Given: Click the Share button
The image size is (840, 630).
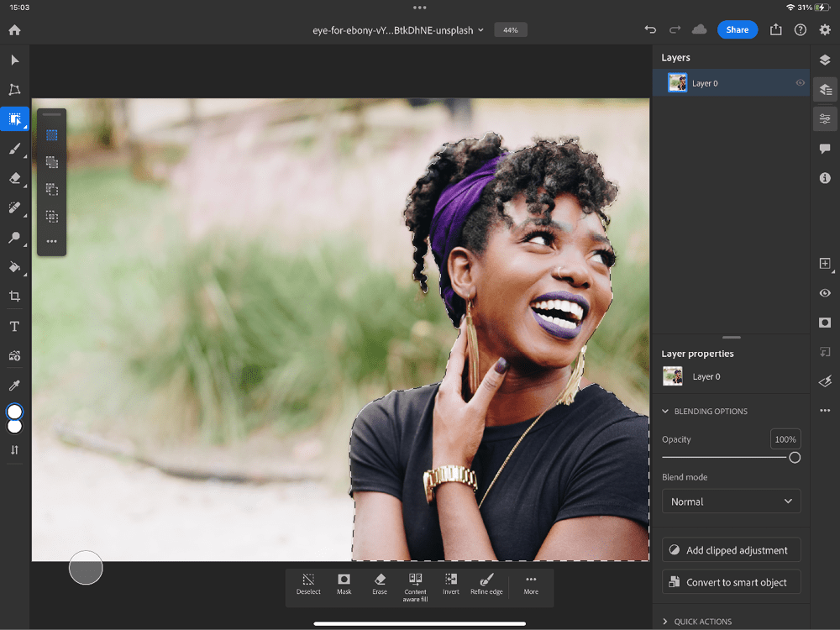Looking at the screenshot, I should (x=737, y=29).
